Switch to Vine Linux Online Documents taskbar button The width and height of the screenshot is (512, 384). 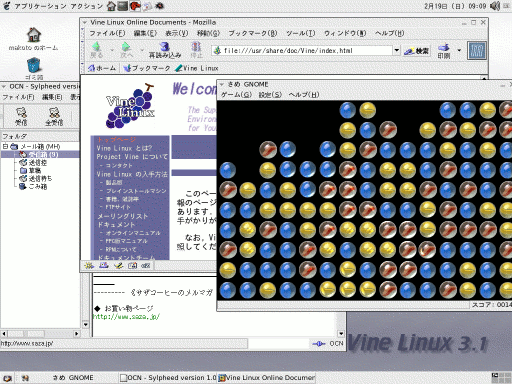pos(267,378)
